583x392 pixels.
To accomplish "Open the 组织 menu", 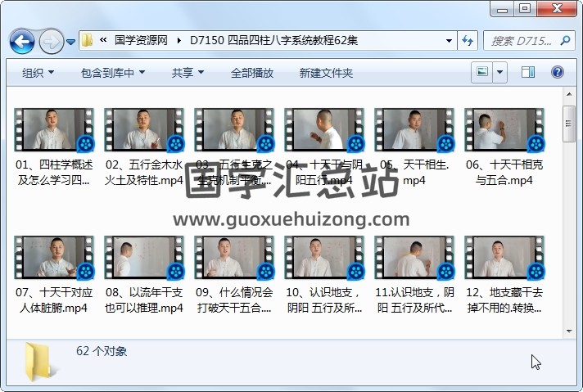I will 38,73.
